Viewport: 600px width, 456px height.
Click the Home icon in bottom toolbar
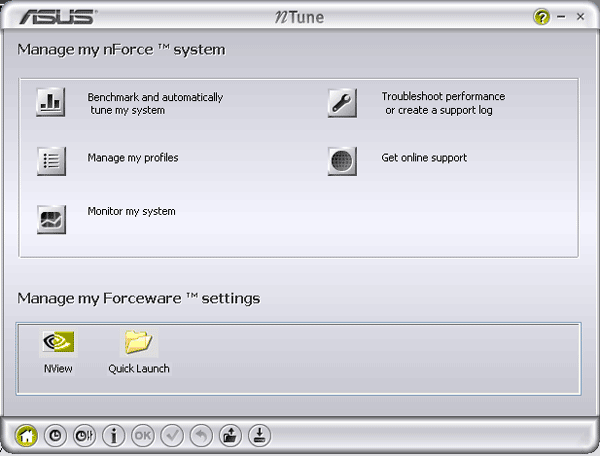pyautogui.click(x=26, y=435)
